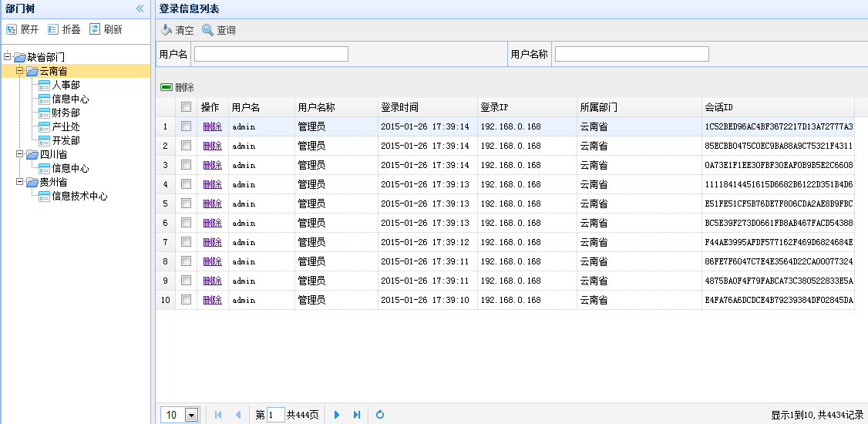Viewport: 868px width, 424px height.
Task: Check the checkbox in row 4
Action: 186,183
